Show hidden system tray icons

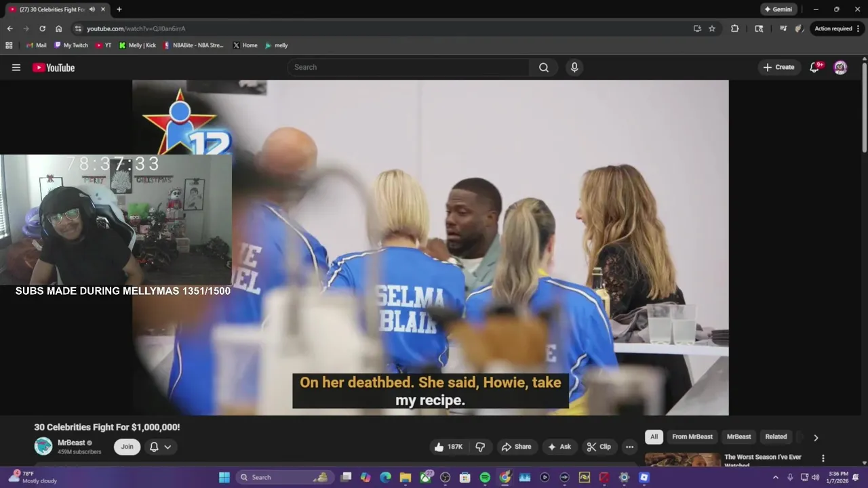point(776,477)
